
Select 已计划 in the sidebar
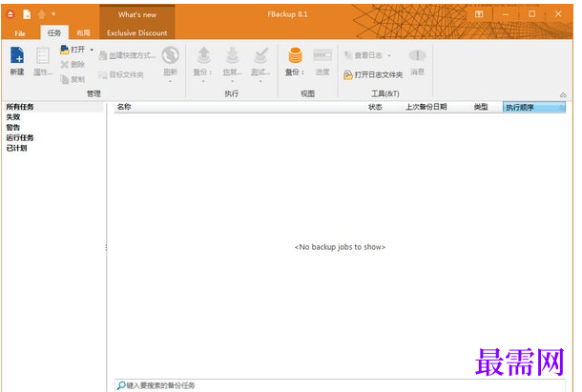(x=17, y=148)
